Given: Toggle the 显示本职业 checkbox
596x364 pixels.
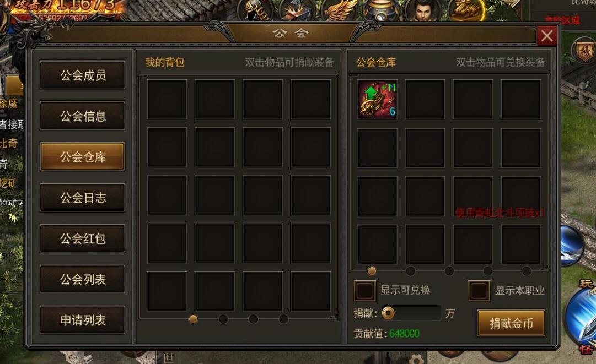Looking at the screenshot, I should 479,290.
